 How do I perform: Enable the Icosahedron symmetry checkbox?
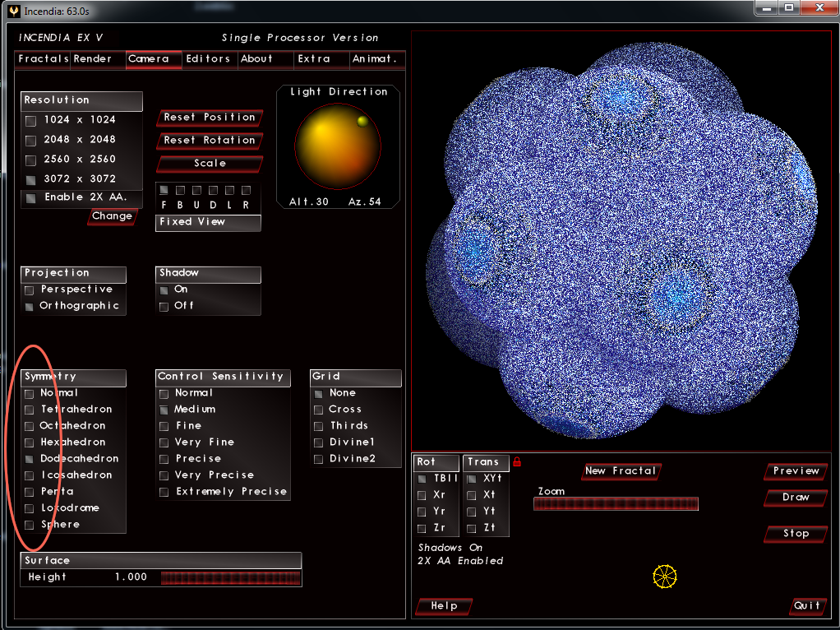point(30,475)
